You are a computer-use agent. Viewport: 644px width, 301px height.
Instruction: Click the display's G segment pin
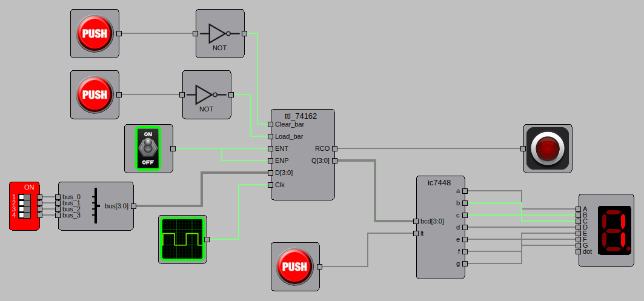pyautogui.click(x=579, y=245)
